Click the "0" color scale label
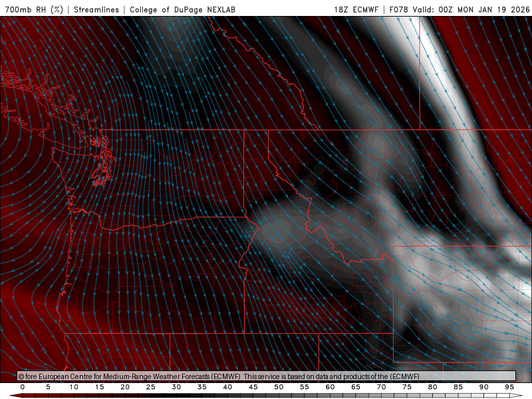The height and width of the screenshot is (399, 532). pos(23,387)
